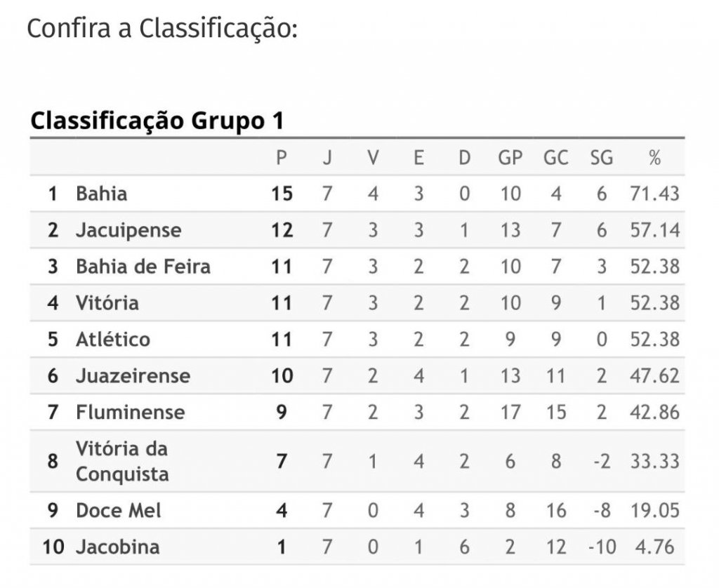Open Vitória da Conquista entry
Image resolution: width=719 pixels, height=588 pixels.
coord(122,461)
